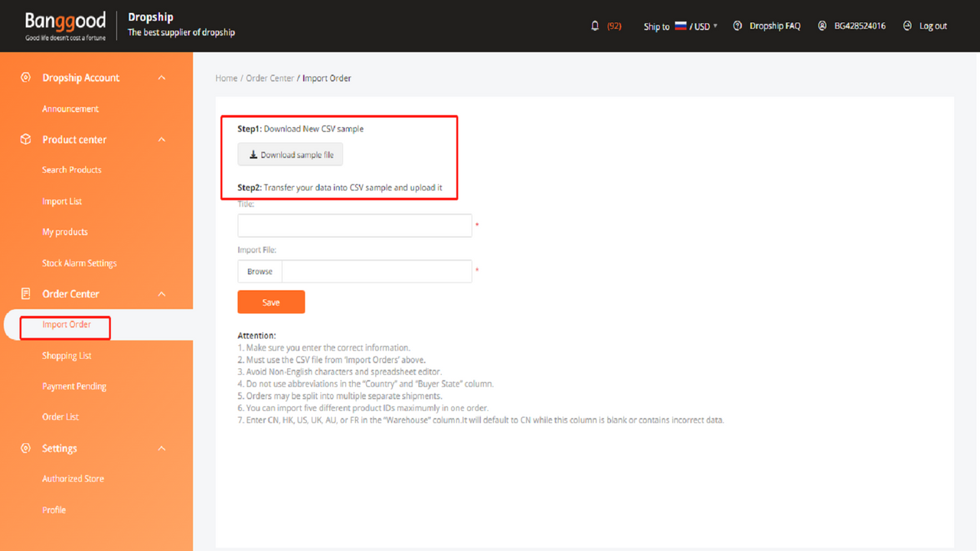The image size is (980, 551).
Task: Click the Product center heading
Action: click(74, 139)
